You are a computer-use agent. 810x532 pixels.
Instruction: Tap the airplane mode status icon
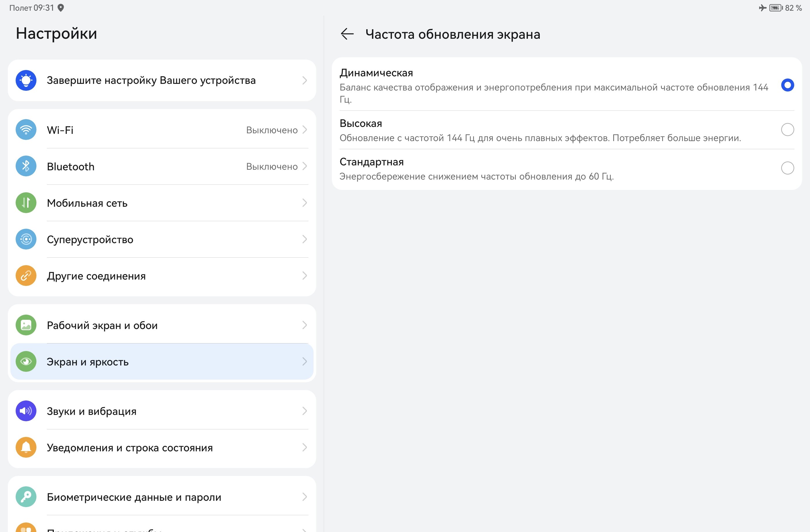pos(762,8)
